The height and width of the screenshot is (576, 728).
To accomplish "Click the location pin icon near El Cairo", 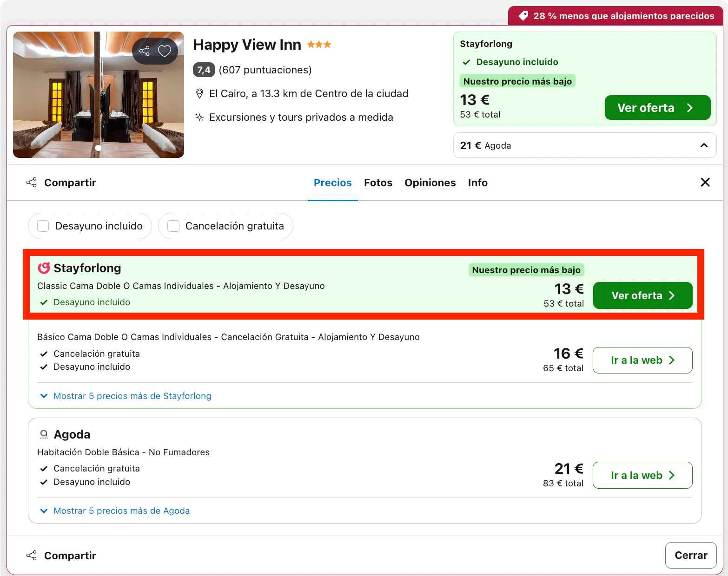I will pos(199,94).
